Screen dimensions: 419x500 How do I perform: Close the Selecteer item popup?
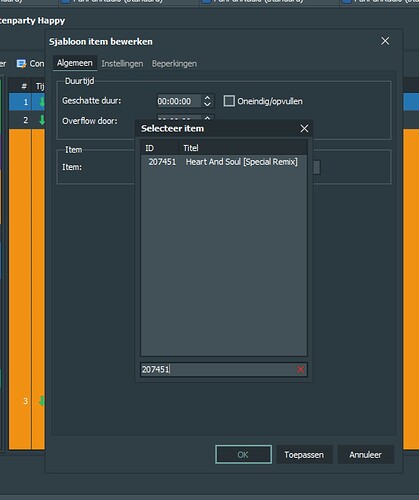pos(304,128)
